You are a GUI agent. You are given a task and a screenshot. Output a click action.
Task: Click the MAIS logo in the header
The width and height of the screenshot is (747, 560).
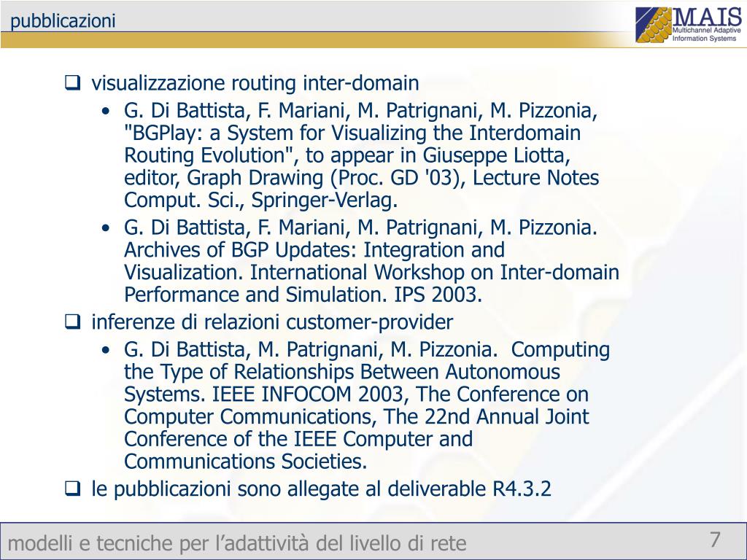tap(689, 25)
